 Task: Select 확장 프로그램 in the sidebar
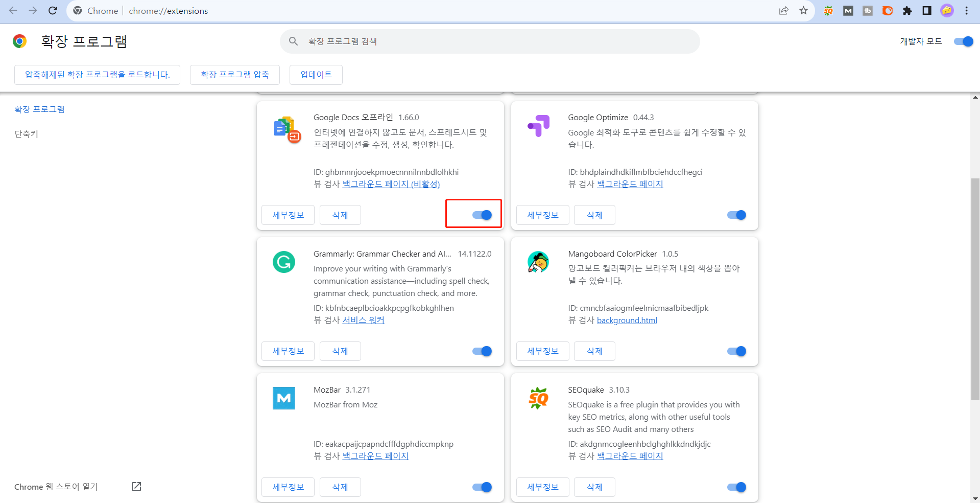39,109
